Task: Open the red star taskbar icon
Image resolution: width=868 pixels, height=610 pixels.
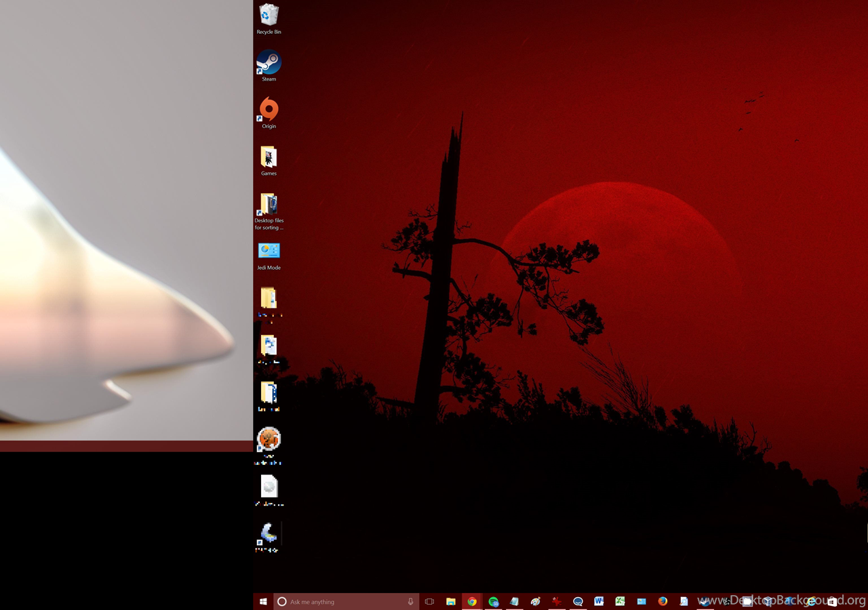Action: click(557, 602)
